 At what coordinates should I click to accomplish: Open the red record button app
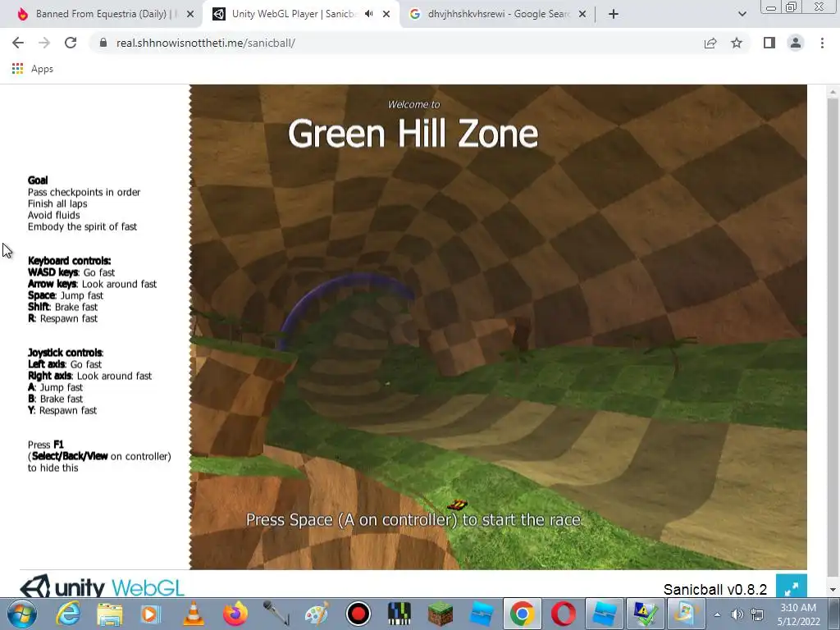[x=358, y=614]
